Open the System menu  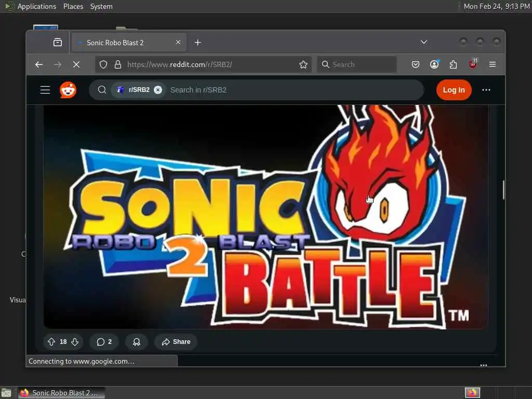tap(101, 6)
